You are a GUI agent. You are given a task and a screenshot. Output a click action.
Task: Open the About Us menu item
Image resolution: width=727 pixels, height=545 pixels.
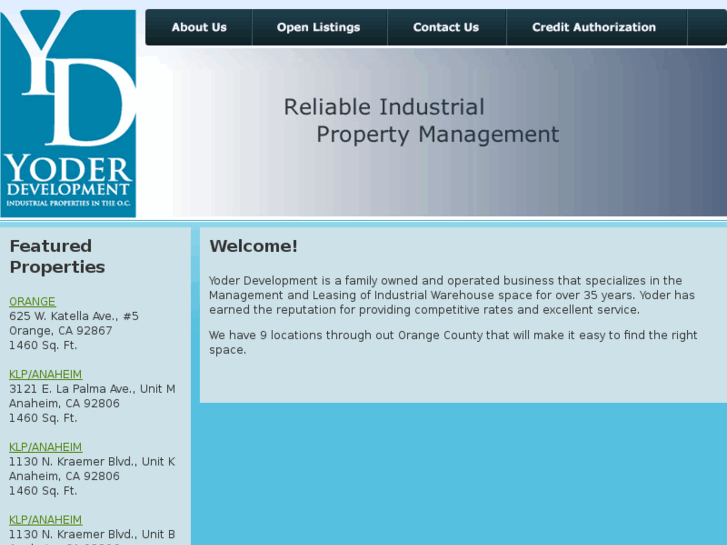(199, 27)
